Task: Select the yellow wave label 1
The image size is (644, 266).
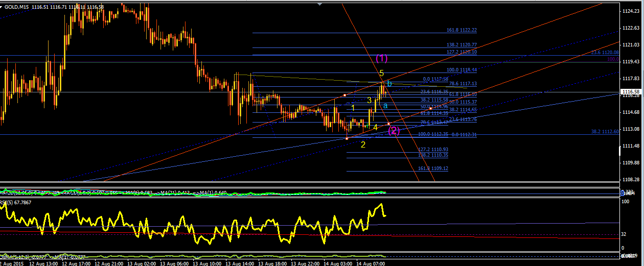Action: pos(353,108)
